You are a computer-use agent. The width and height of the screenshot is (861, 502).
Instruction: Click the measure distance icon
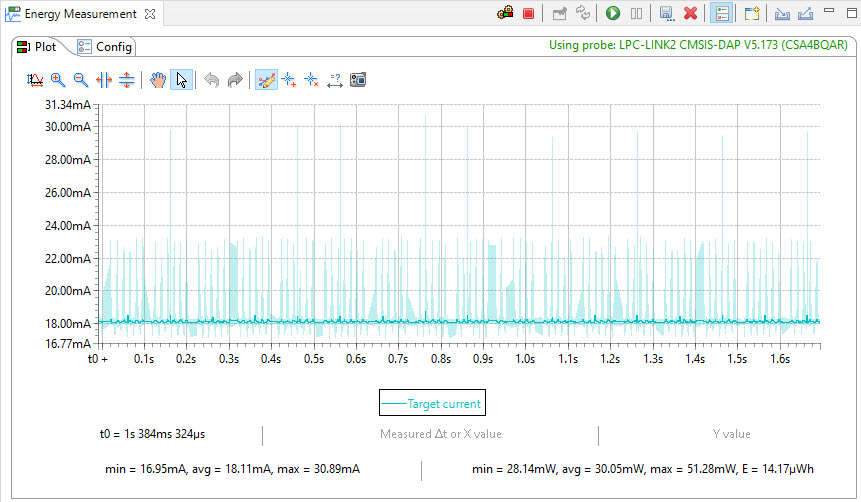tap(334, 80)
